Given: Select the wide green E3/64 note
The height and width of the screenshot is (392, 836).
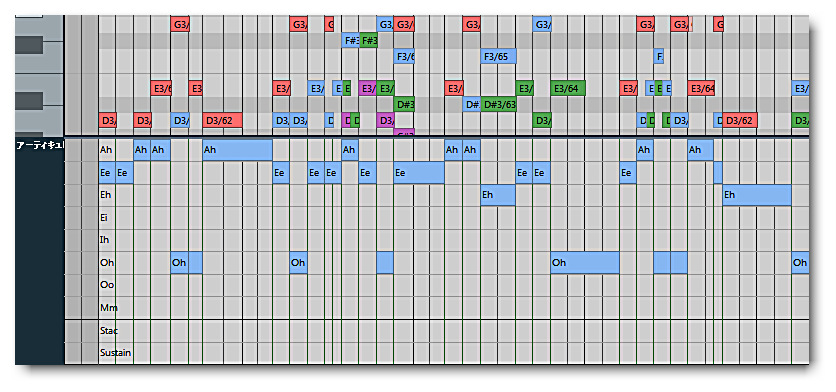Looking at the screenshot, I should pos(568,89).
